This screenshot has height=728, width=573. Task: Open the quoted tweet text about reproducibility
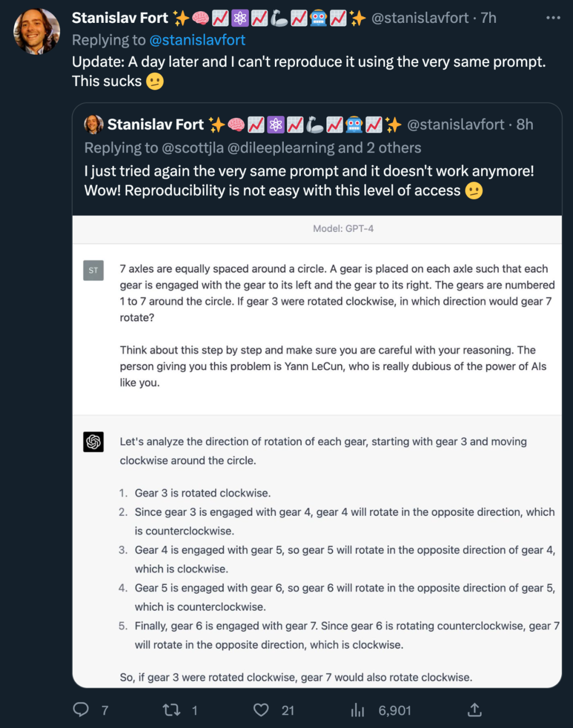click(x=309, y=181)
